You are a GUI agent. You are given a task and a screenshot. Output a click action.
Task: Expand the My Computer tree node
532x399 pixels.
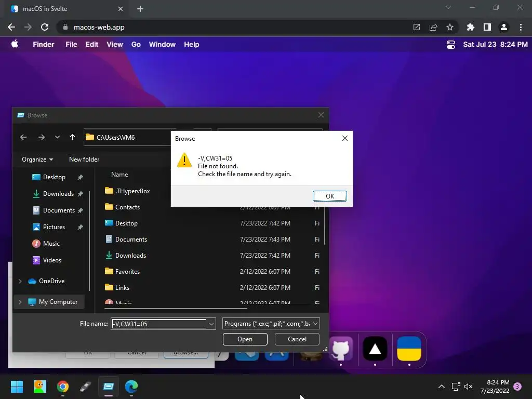pos(20,302)
